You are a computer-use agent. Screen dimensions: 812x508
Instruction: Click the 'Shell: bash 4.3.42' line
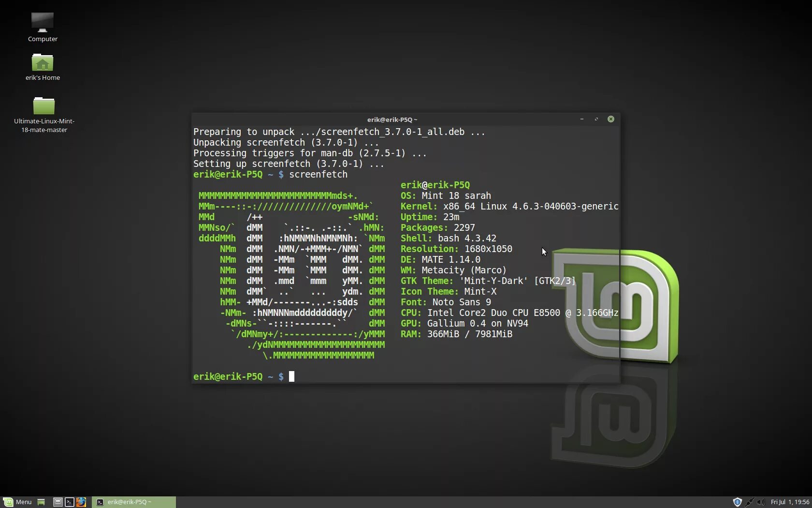tap(448, 238)
